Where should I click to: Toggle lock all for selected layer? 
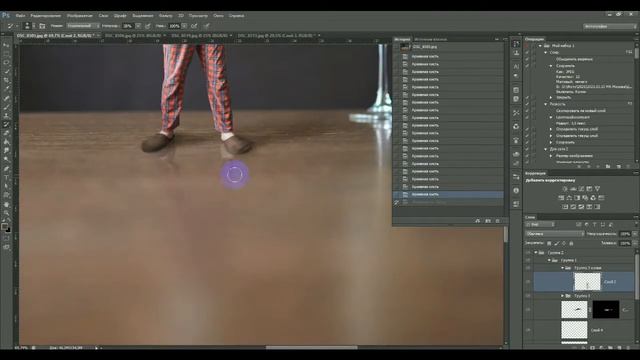tap(571, 243)
